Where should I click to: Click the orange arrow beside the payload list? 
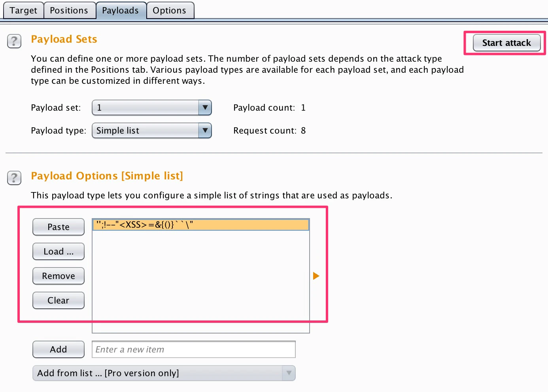(316, 276)
